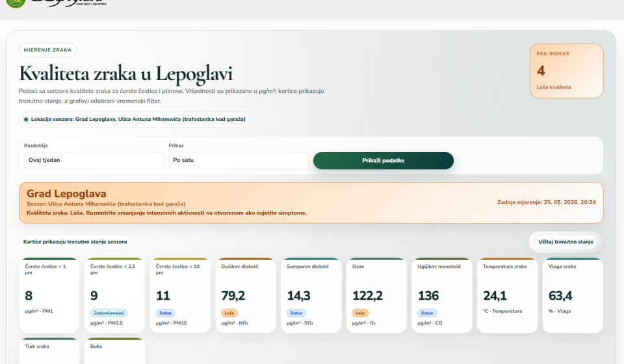The image size is (624, 364).
Task: Open the Razdoblje dropdown showing Ovaj tjedan
Action: [94, 161]
